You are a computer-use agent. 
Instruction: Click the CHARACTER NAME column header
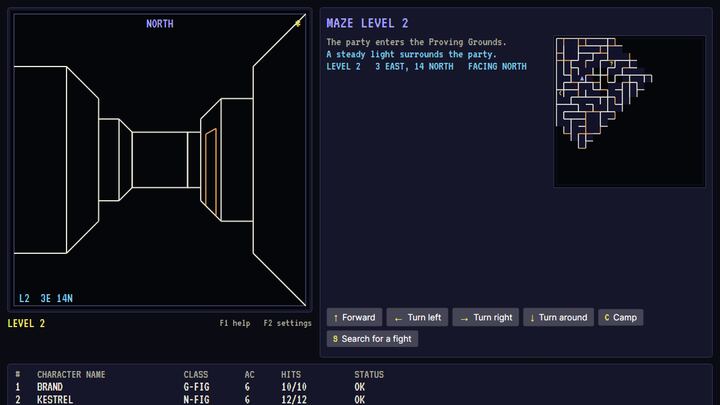pos(71,375)
